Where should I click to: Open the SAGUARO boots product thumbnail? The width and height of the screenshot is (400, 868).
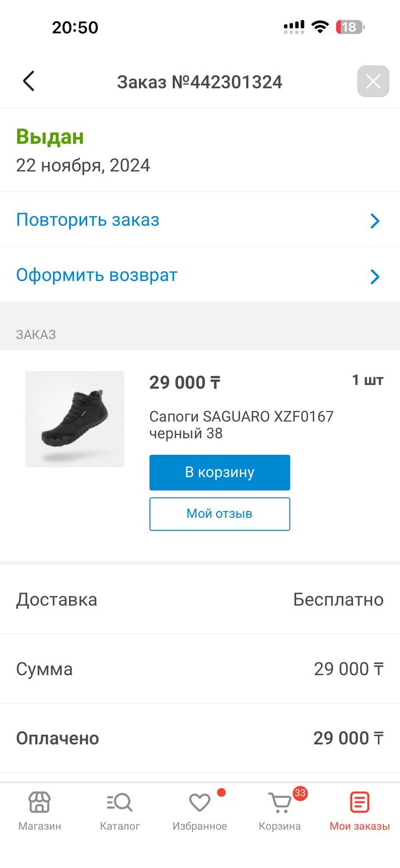click(x=75, y=419)
